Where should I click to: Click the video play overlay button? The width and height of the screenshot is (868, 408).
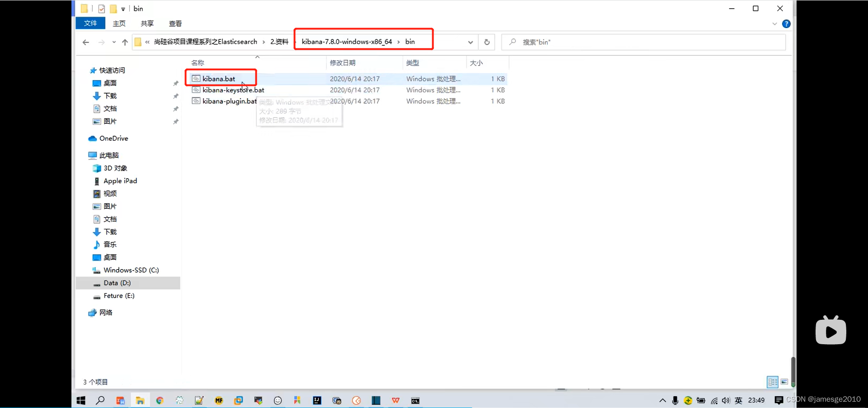(831, 331)
